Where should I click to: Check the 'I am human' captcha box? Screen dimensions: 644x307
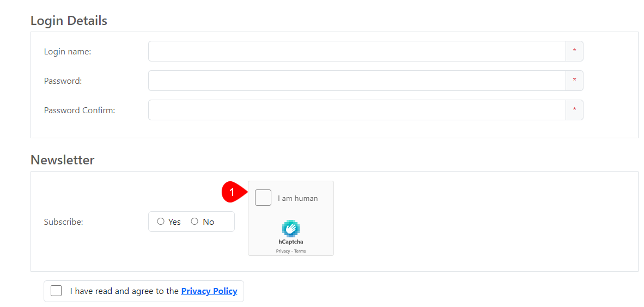click(263, 198)
